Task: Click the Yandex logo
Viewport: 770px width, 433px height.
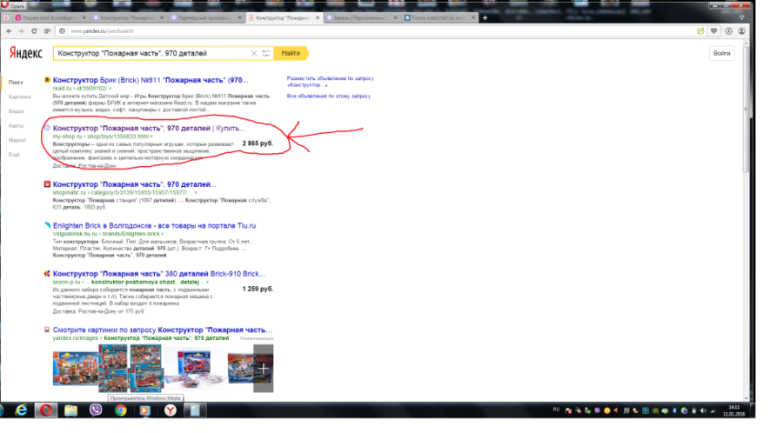Action: (26, 53)
